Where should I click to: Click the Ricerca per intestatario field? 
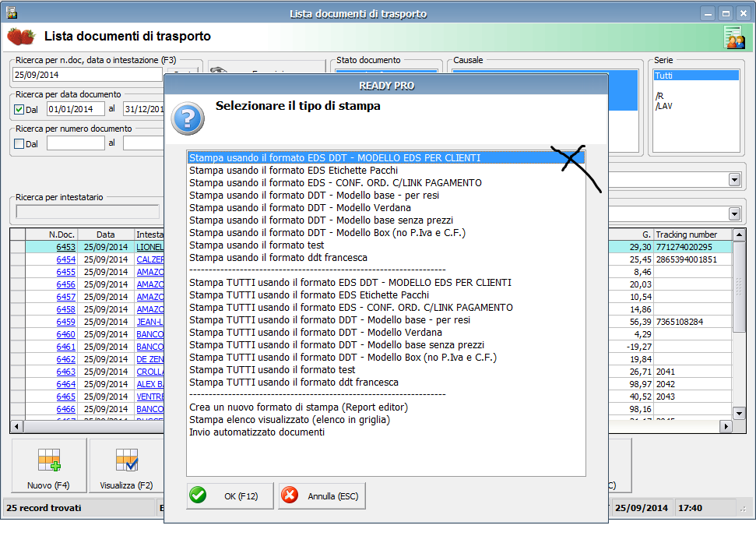point(87,212)
